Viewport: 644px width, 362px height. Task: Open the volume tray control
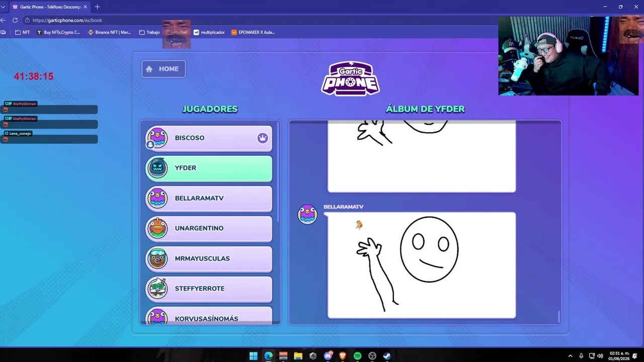[600, 356]
